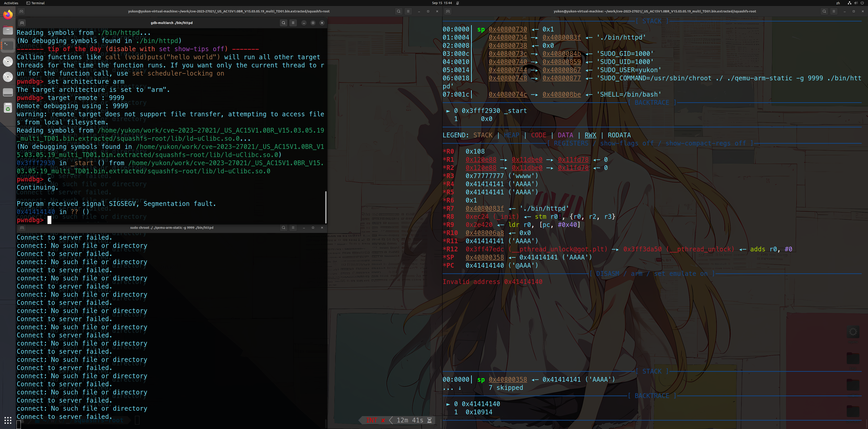Viewport: 868px width, 429px height.
Task: Open the clock showing Sep 15 15:44
Action: (x=442, y=3)
